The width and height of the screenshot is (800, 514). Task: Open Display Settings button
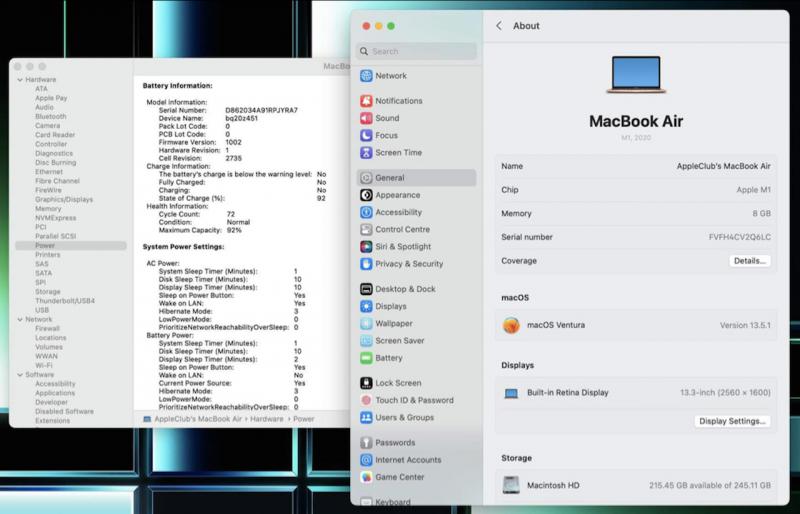coord(732,421)
